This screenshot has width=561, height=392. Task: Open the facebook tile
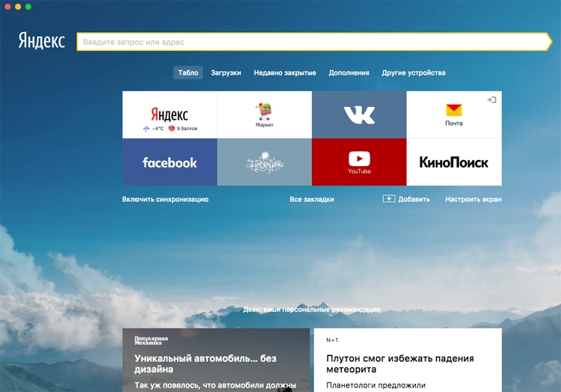click(170, 162)
